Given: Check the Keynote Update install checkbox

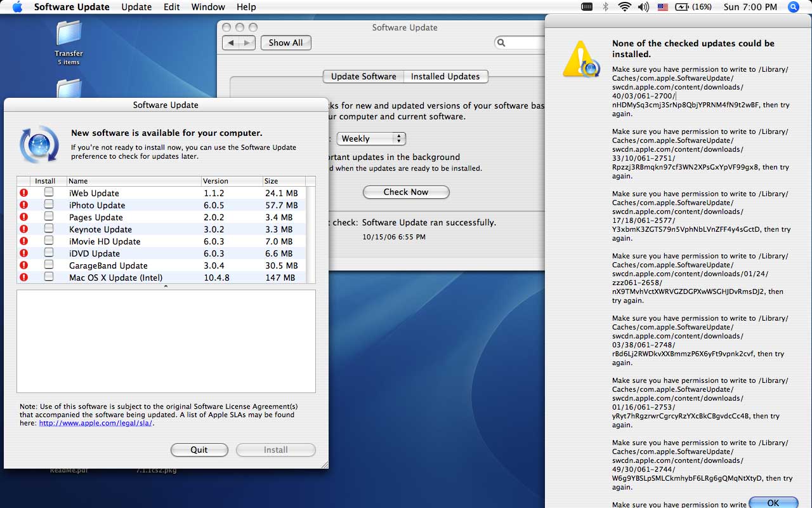Looking at the screenshot, I should coord(49,229).
